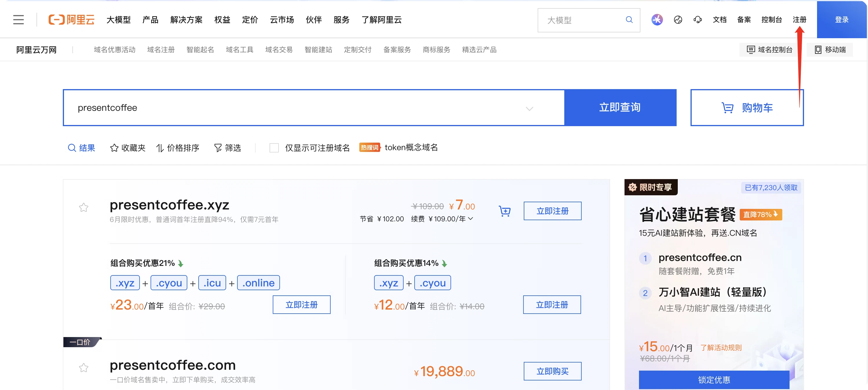Open the hamburger menu icon

[19, 20]
